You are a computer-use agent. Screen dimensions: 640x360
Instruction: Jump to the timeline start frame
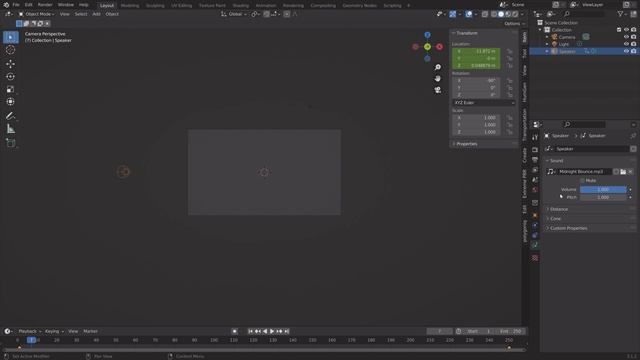click(251, 331)
